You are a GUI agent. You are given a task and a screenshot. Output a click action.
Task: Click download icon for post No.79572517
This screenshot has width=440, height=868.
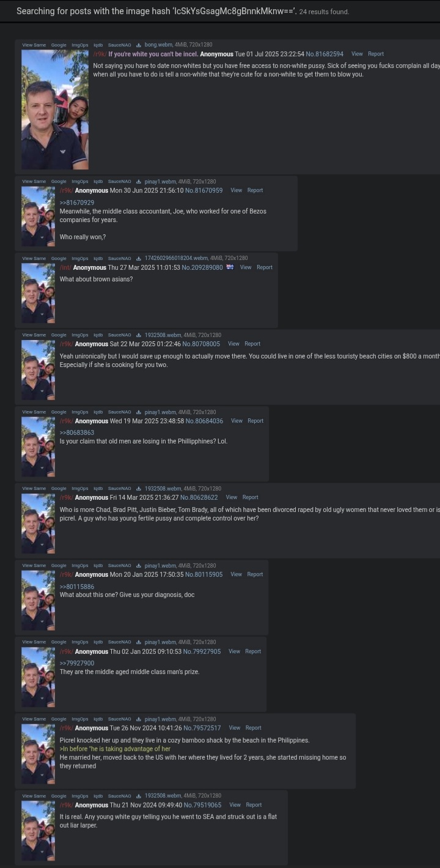(139, 719)
